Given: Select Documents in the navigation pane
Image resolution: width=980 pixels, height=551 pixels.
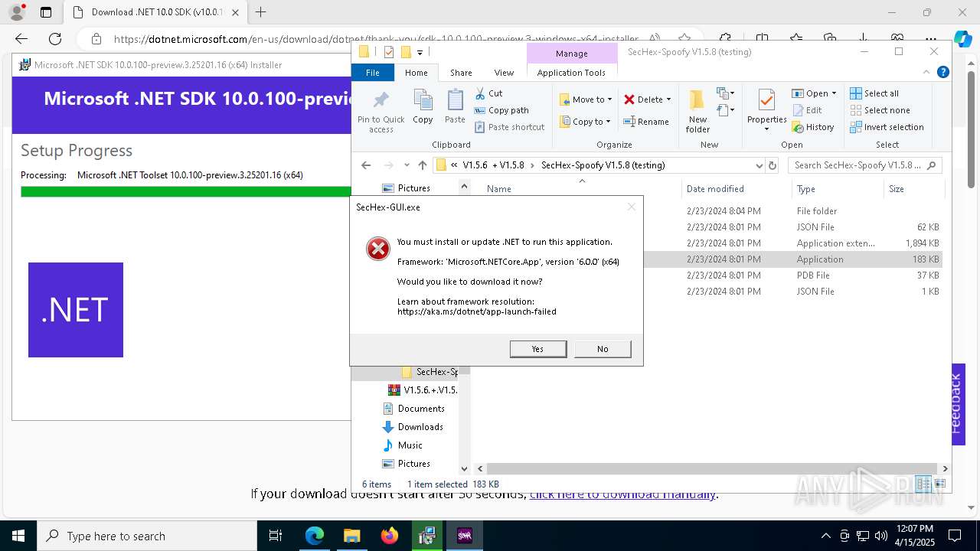Looking at the screenshot, I should coord(420,409).
